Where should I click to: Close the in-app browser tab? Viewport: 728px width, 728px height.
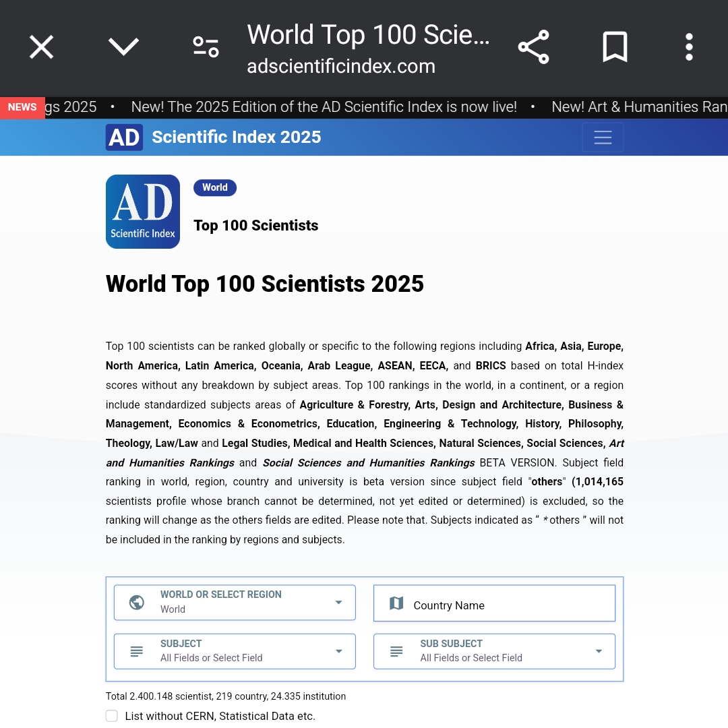point(41,47)
